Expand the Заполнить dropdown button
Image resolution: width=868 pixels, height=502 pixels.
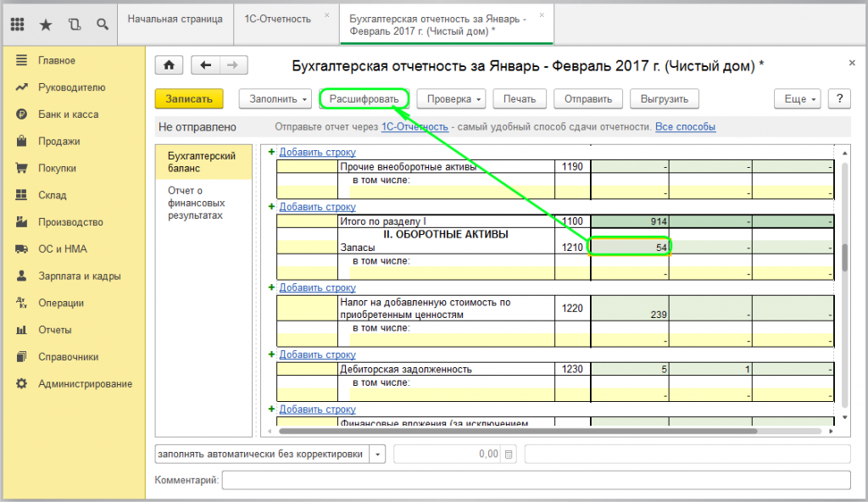pyautogui.click(x=275, y=99)
